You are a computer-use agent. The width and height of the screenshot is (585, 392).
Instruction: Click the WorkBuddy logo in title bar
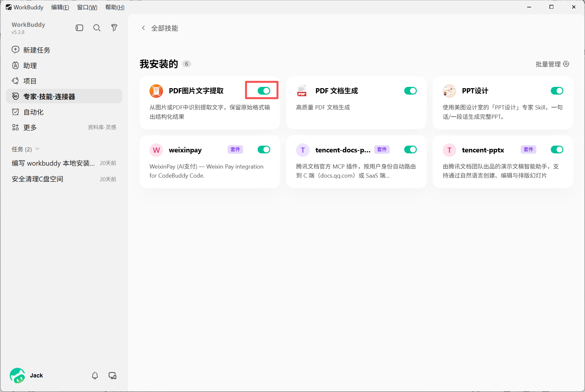pos(9,7)
